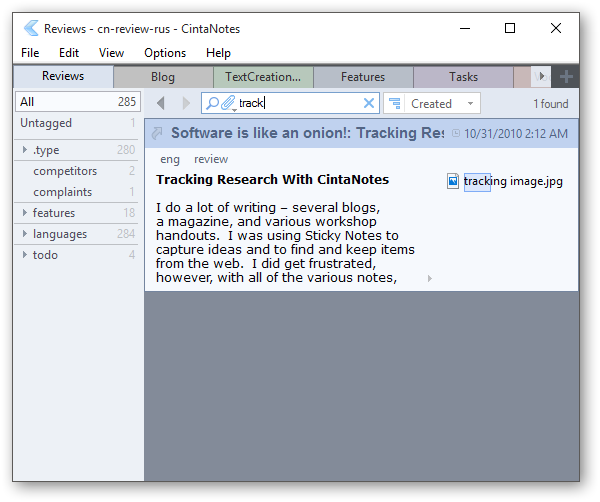Click the clock icon beside creation date
This screenshot has width=600, height=502.
[x=456, y=133]
